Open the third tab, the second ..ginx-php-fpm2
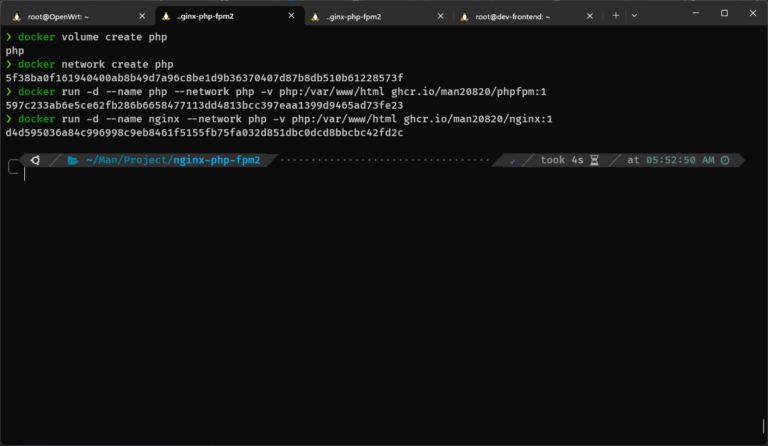The height and width of the screenshot is (446, 768). [378, 16]
